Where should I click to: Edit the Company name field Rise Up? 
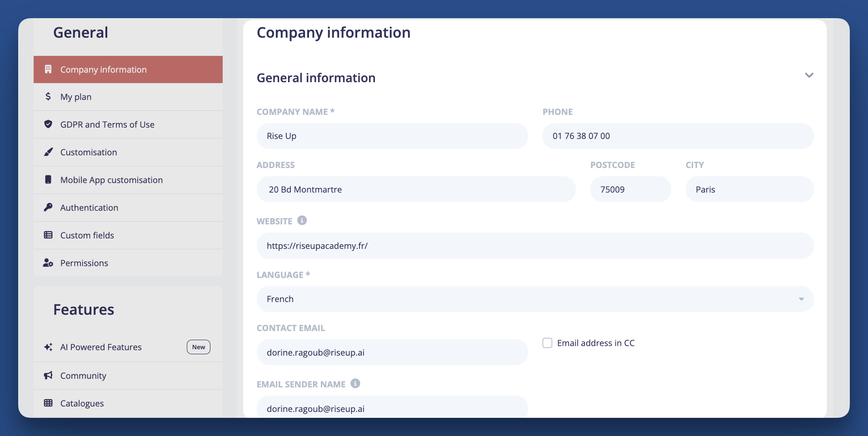[x=392, y=136]
